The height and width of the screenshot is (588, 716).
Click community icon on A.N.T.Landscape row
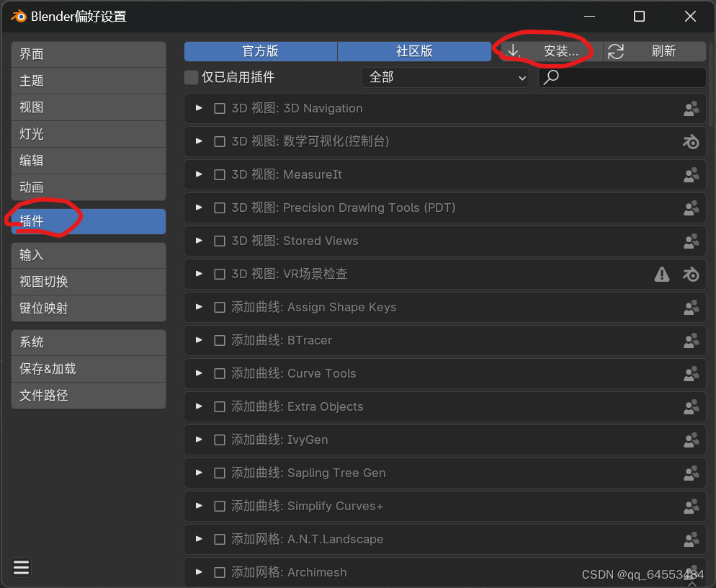tap(691, 539)
